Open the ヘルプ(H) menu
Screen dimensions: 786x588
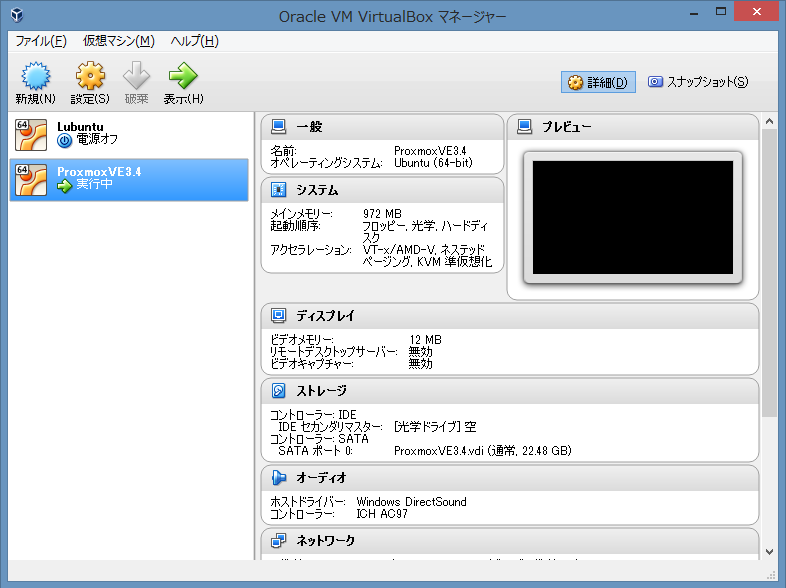click(x=194, y=41)
